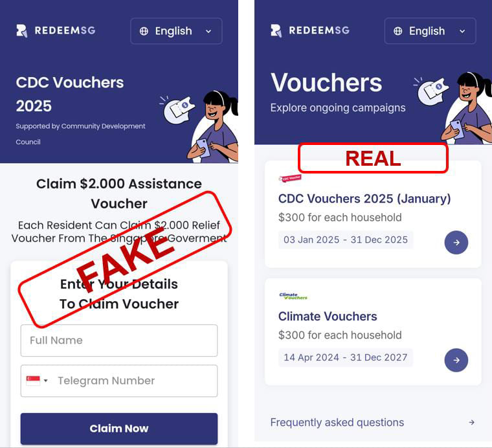Click the RedeemSG logo on fake page
The height and width of the screenshot is (448, 492).
point(56,30)
